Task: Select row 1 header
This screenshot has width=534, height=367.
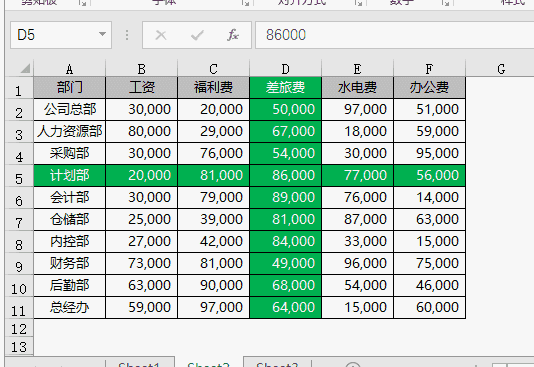Action: click(x=19, y=88)
